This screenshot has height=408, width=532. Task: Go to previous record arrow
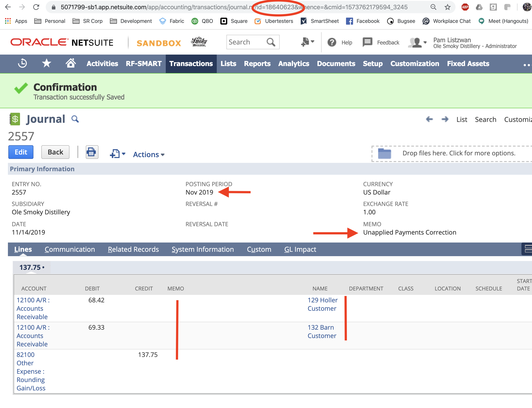(x=429, y=119)
